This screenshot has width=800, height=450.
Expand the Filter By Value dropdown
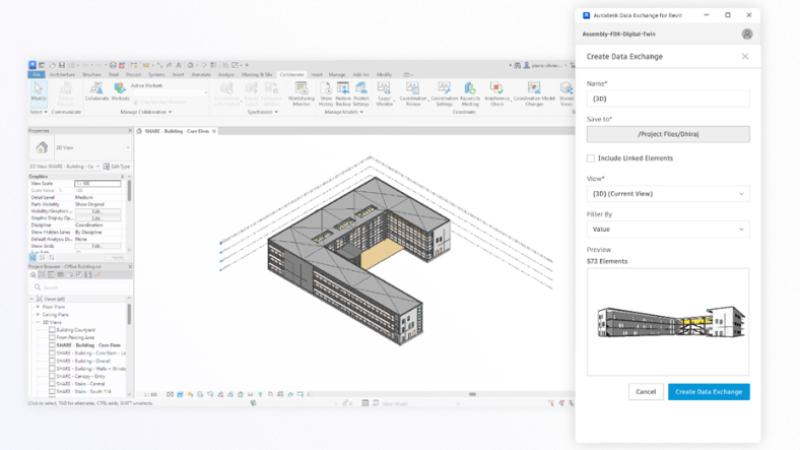(667, 228)
